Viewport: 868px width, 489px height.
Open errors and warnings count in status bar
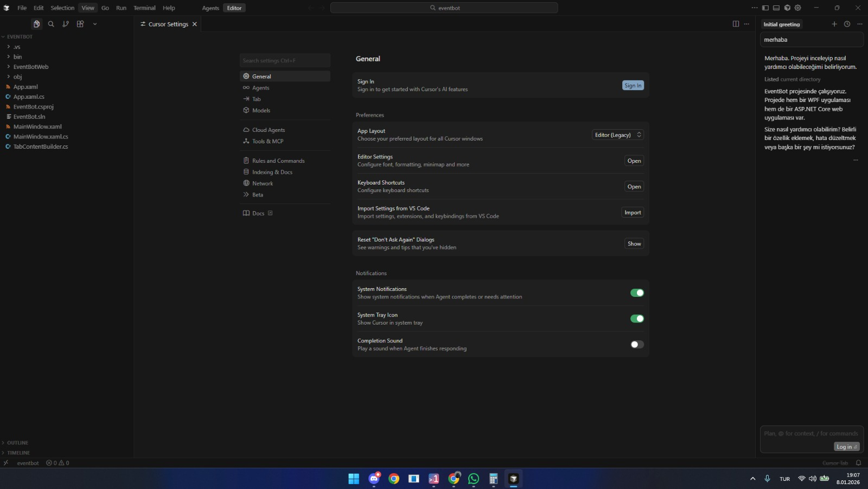click(58, 463)
